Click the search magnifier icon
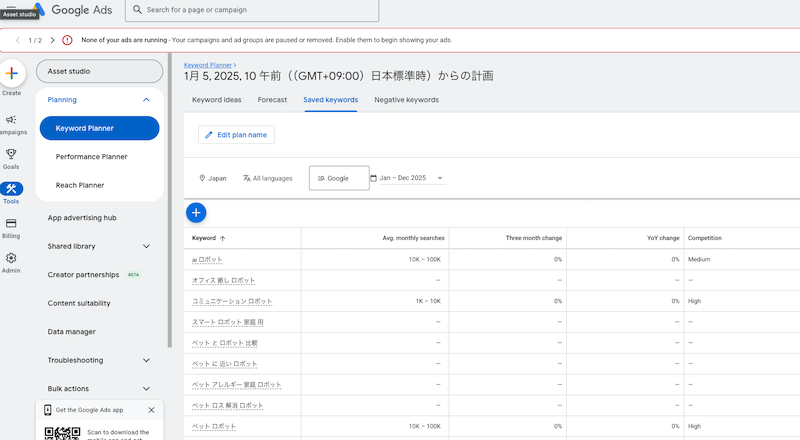This screenshot has width=800, height=440. [x=137, y=9]
